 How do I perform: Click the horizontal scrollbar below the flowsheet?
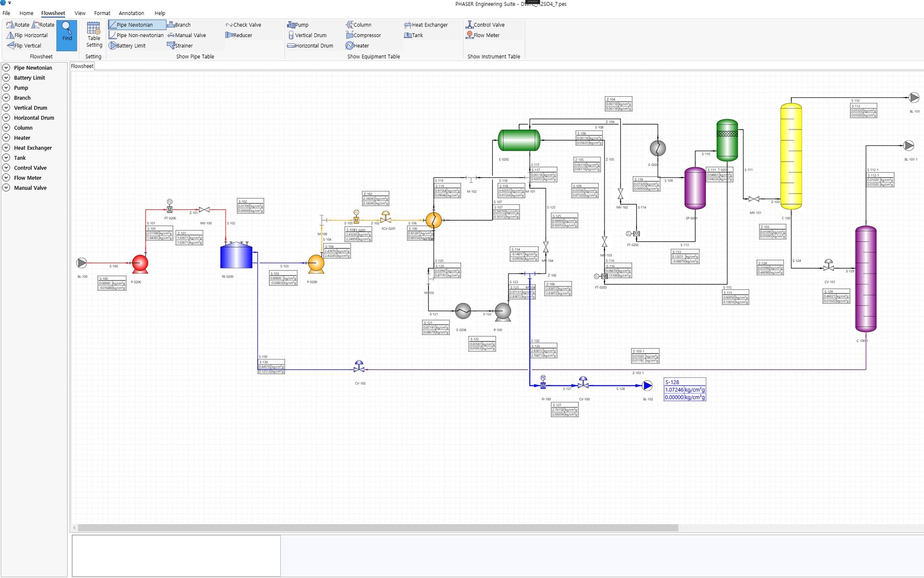378,528
